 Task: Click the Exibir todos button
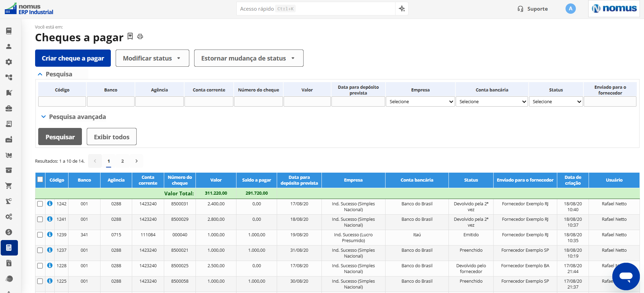[112, 137]
